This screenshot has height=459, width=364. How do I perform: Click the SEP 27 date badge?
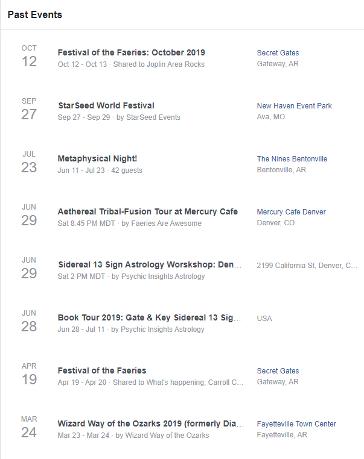29,109
